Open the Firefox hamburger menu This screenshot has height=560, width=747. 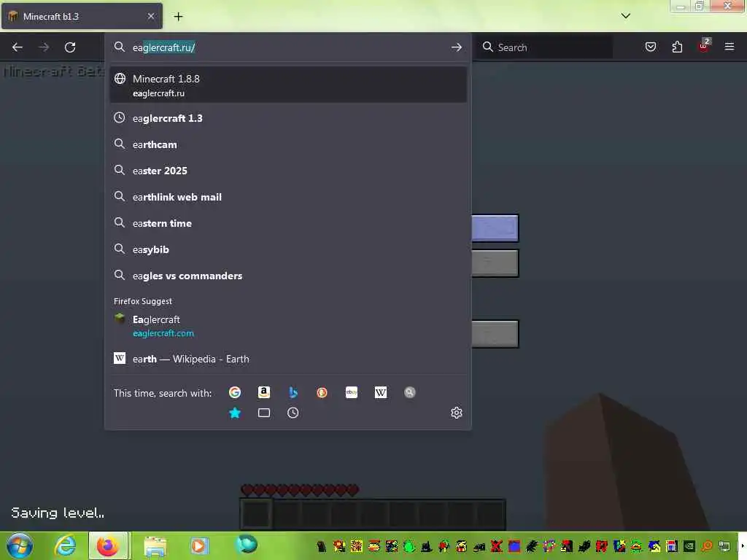pos(729,47)
